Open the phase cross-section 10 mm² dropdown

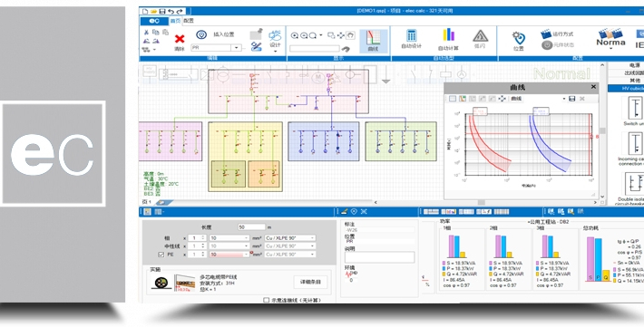(x=229, y=238)
